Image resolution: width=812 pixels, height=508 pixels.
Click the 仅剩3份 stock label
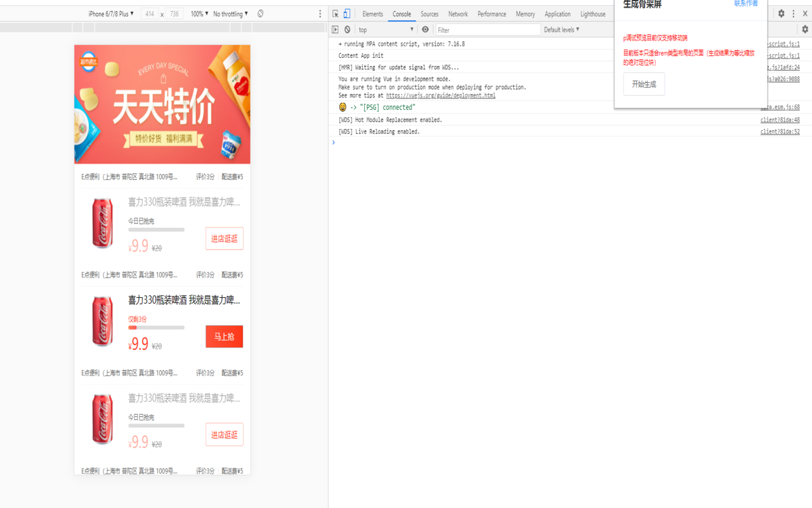coord(137,319)
